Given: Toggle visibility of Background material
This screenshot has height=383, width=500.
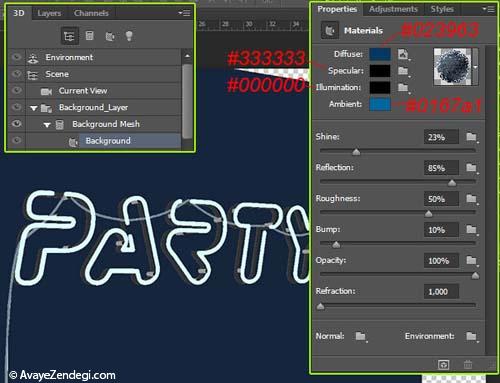Looking at the screenshot, I should tap(16, 141).
